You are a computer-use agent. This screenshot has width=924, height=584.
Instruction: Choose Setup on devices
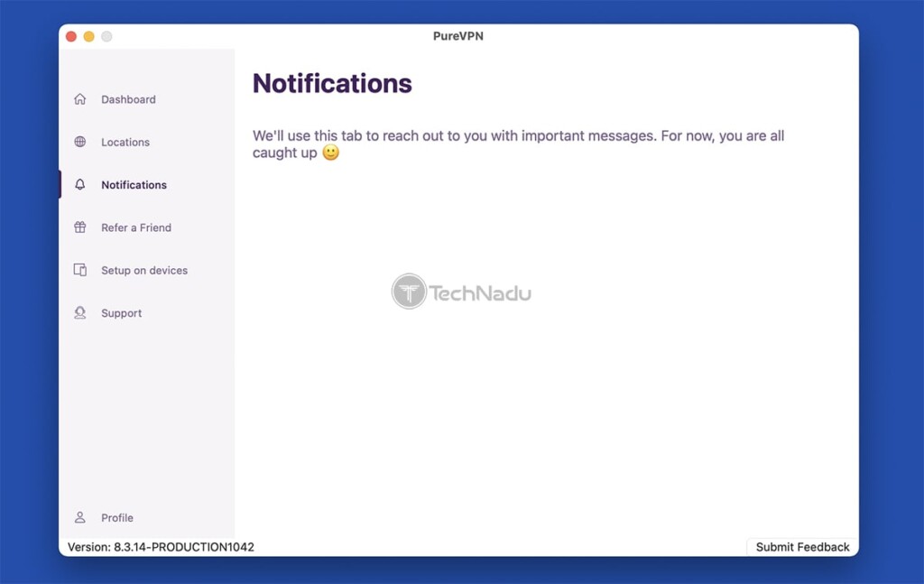[144, 271]
